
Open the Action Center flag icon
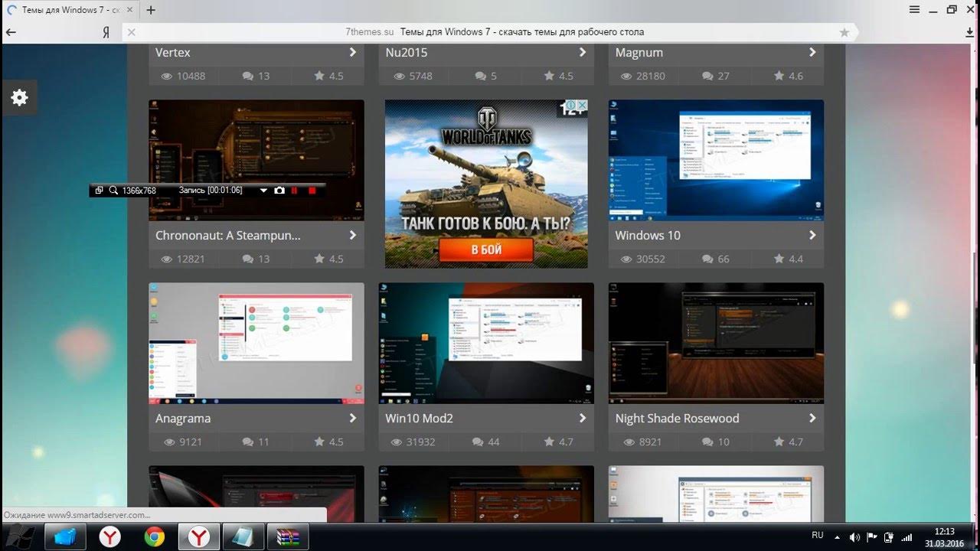872,537
